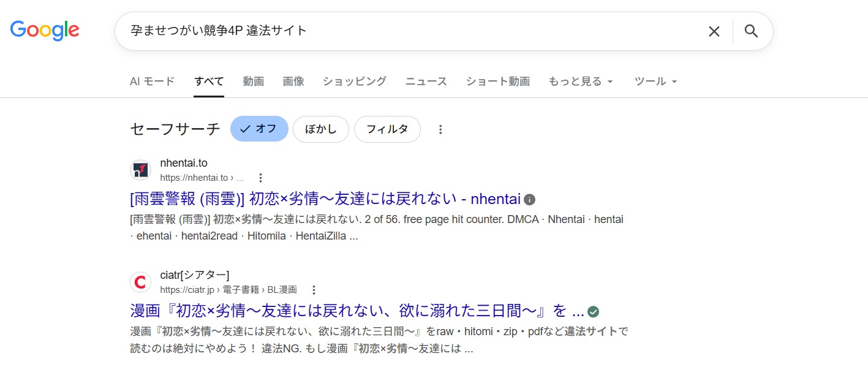Click the https://nhentai.to URL breadcrumb
Screen dimensions: 868x375
point(202,178)
